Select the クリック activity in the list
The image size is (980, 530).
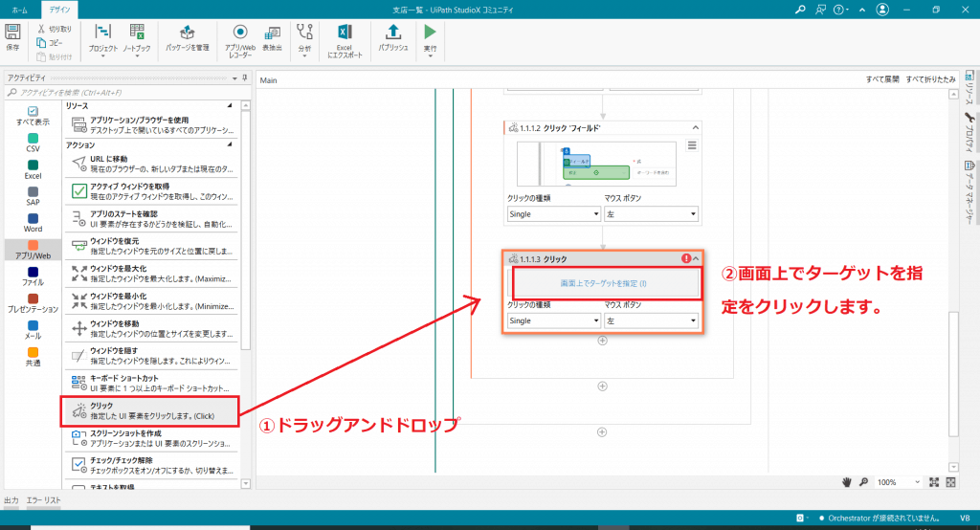pyautogui.click(x=153, y=411)
